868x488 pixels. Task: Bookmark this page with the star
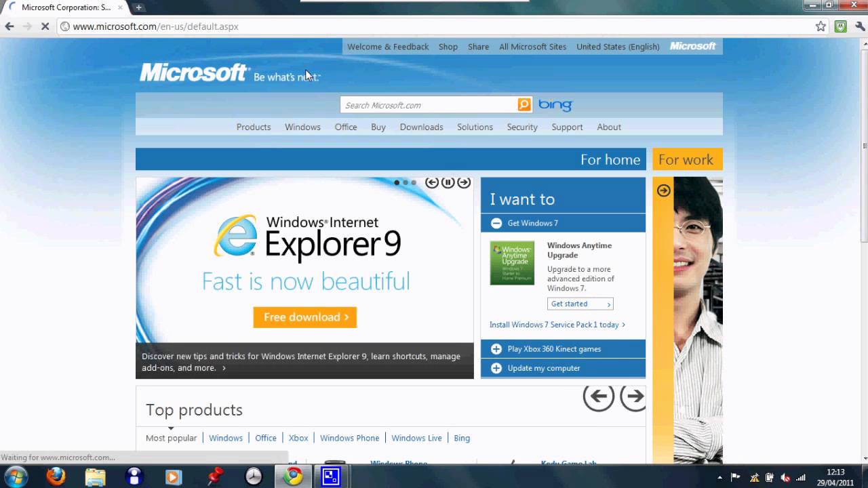point(821,26)
